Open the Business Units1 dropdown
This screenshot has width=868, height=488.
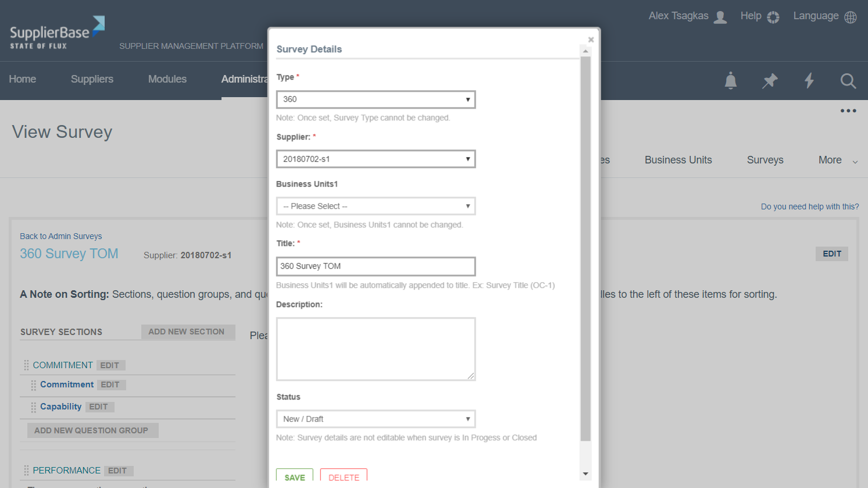(x=376, y=206)
